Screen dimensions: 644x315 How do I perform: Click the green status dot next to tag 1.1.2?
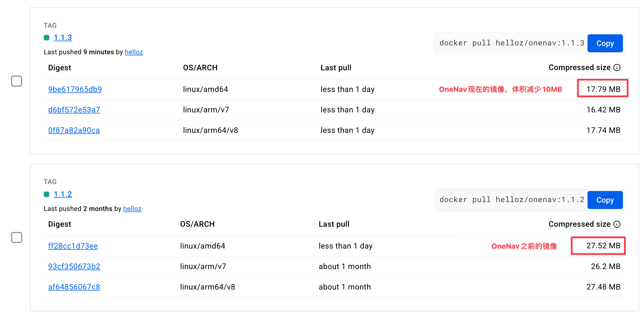(47, 194)
